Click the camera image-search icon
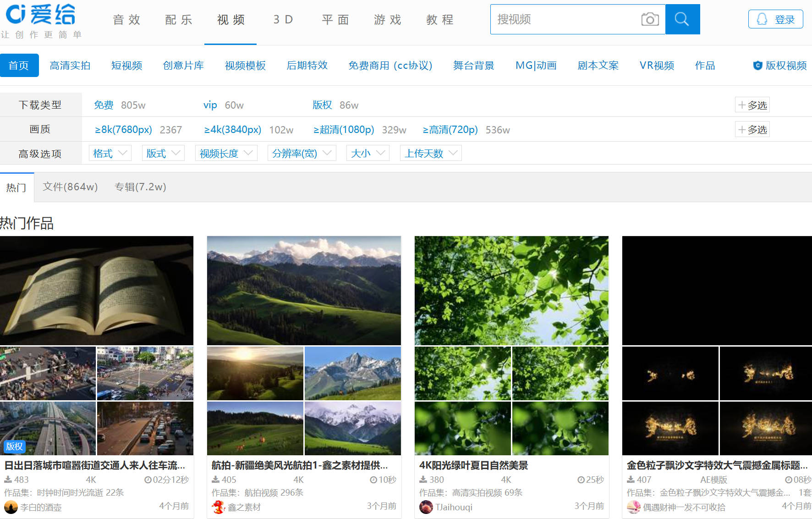 [x=650, y=19]
